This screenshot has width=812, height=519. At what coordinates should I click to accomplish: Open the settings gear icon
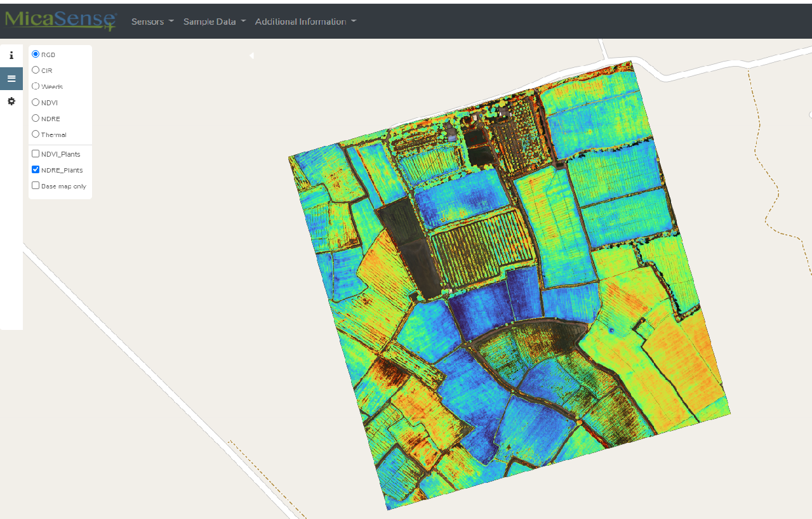[11, 102]
